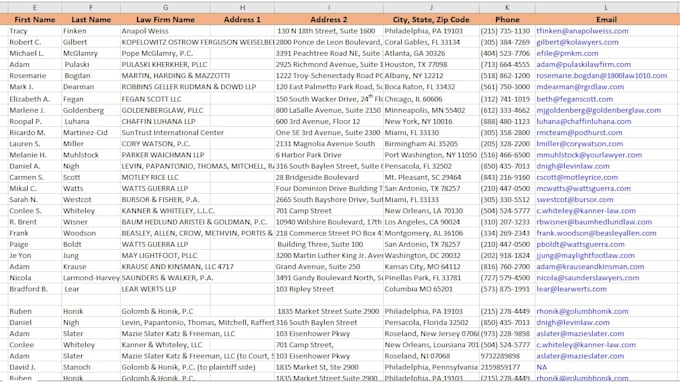
Task: Click the 'Law Firm Name' header cell
Action: click(165, 20)
